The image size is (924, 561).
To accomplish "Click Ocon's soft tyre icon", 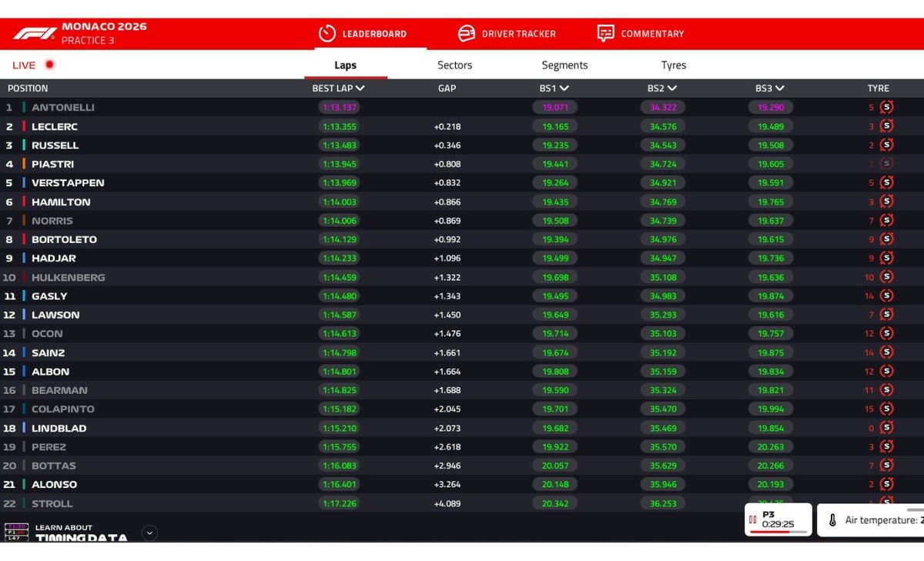I will pos(886,334).
